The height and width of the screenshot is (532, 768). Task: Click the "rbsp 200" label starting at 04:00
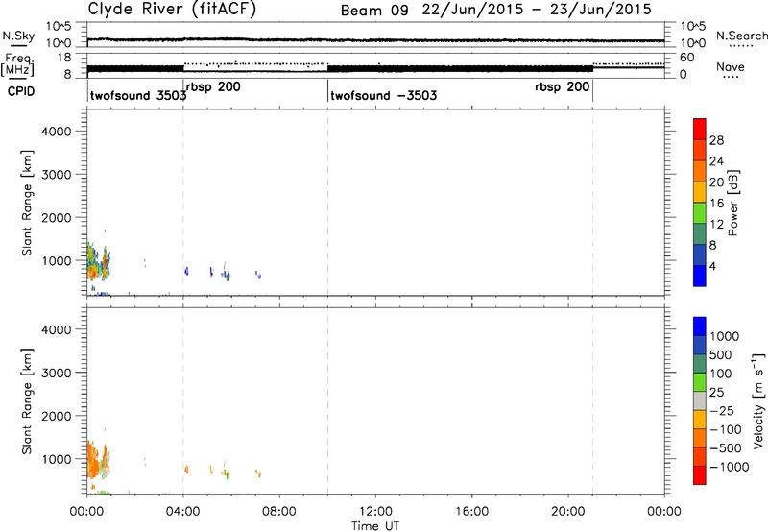pos(213,87)
